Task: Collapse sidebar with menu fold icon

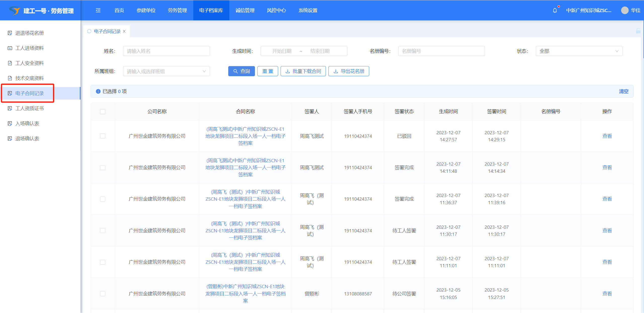Action: [98, 10]
